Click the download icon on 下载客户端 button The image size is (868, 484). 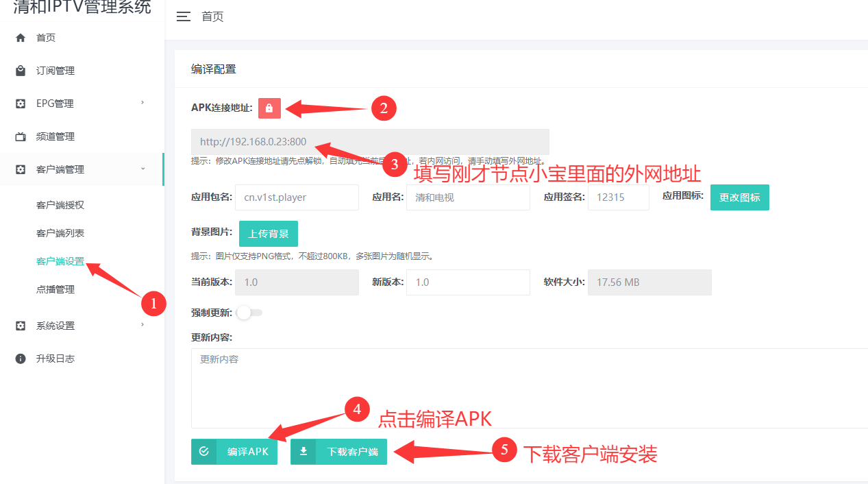pyautogui.click(x=303, y=452)
